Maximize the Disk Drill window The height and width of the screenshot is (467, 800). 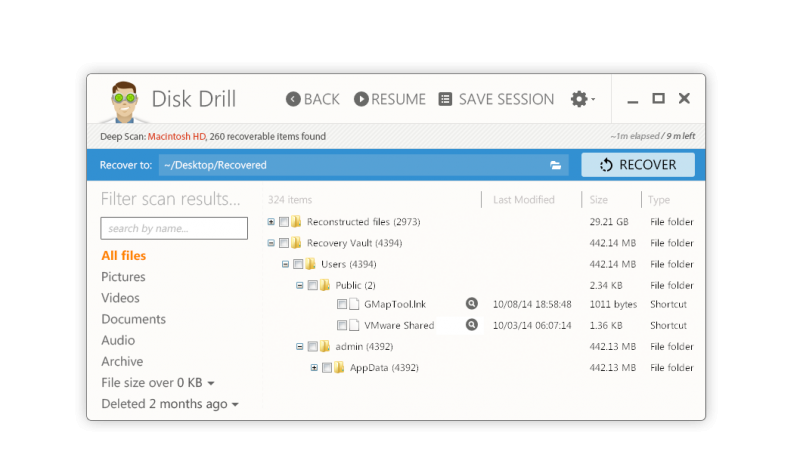pos(658,98)
